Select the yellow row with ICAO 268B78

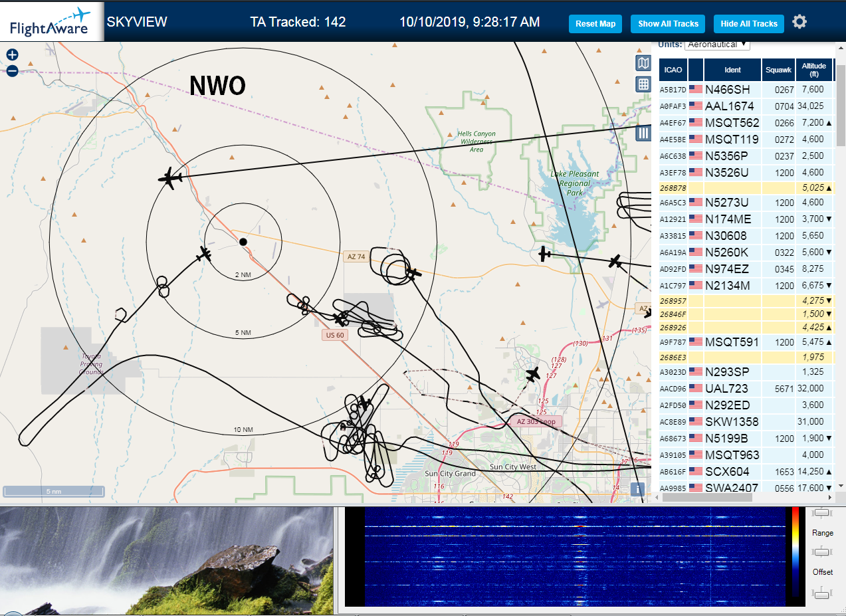[x=746, y=187]
